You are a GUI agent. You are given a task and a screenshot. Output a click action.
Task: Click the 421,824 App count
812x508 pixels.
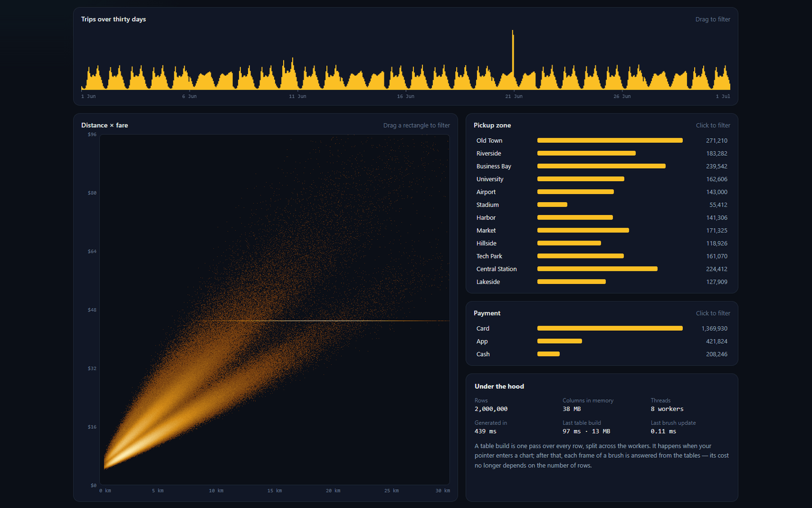coord(717,341)
